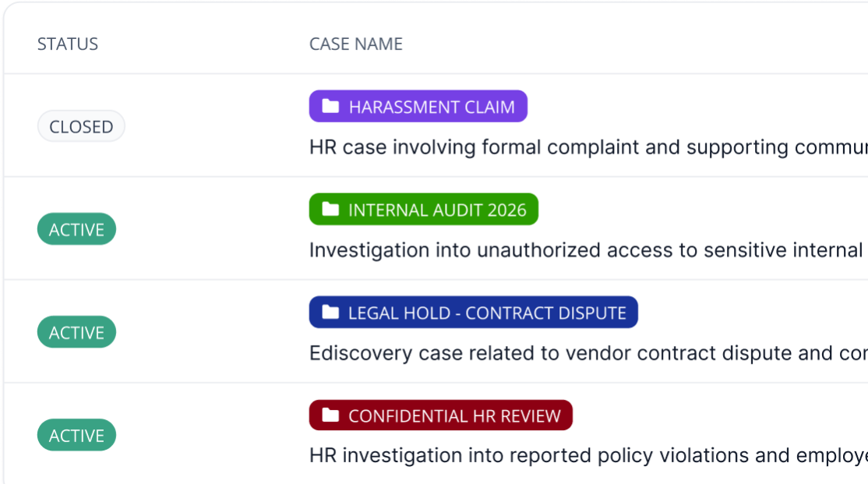Click ACTIVE badge for Legal Hold case
This screenshot has width=868, height=484.
[76, 332]
